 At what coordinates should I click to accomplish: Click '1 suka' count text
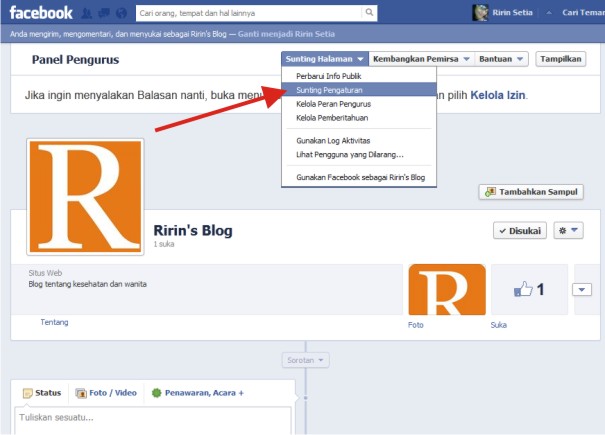point(164,244)
